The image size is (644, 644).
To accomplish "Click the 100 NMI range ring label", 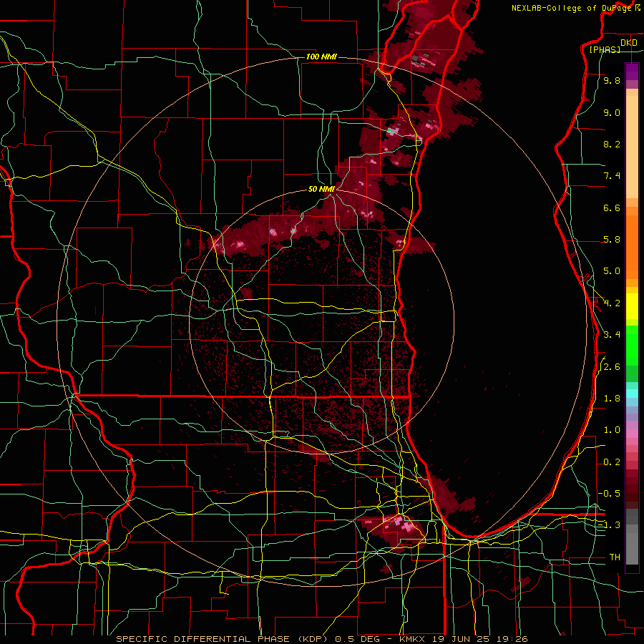I will click(321, 57).
